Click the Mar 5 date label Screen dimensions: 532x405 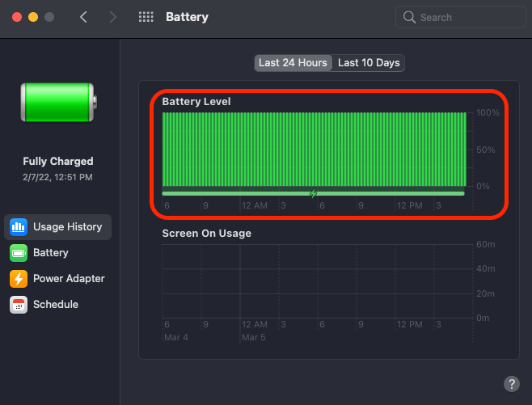(x=254, y=338)
